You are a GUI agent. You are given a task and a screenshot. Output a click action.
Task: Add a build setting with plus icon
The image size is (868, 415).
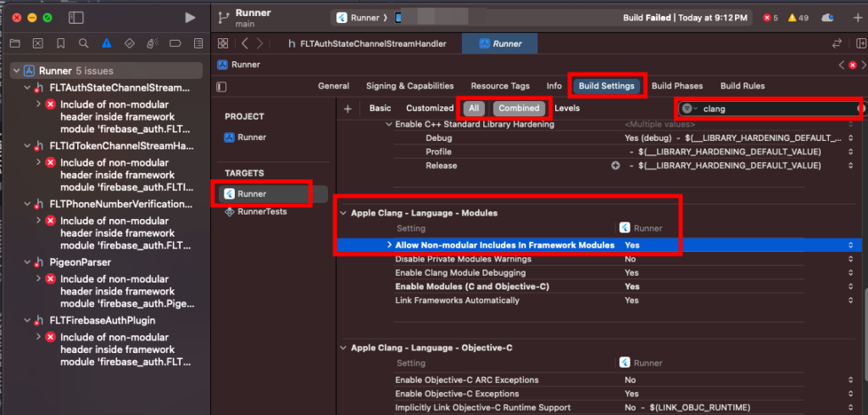tap(348, 109)
